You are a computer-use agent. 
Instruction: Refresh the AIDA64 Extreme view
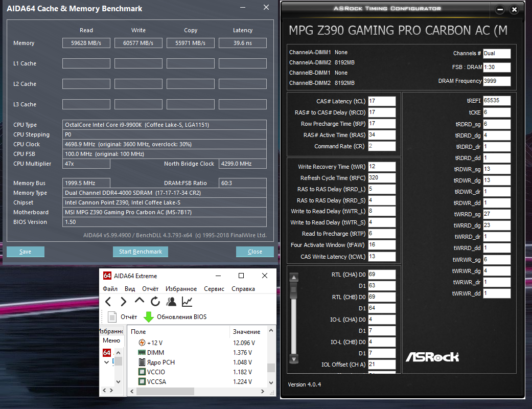(155, 302)
